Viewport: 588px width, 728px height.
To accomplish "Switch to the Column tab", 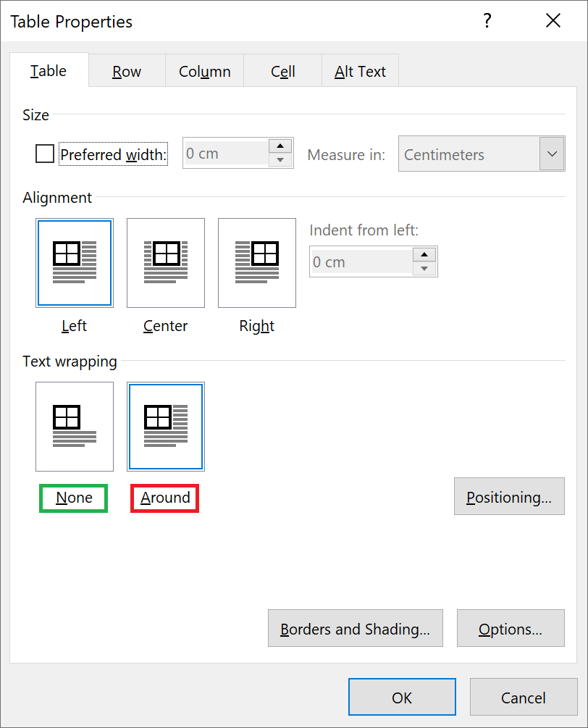I will [205, 71].
